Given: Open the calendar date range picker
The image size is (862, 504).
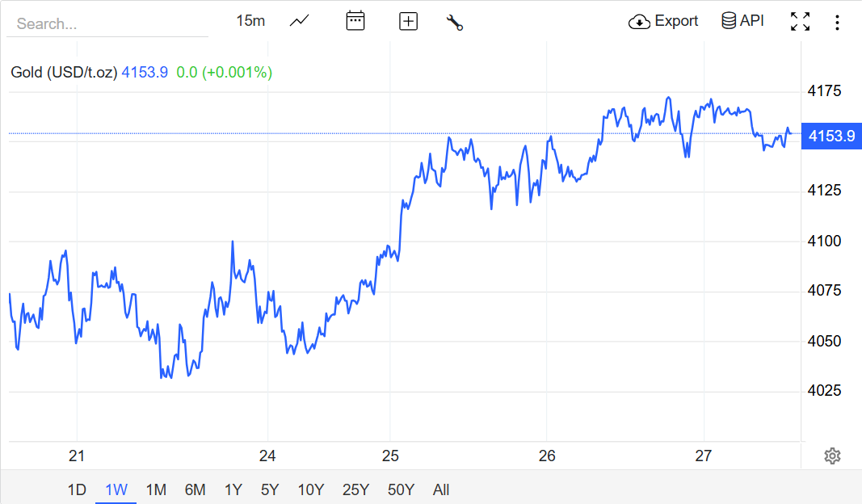Looking at the screenshot, I should (355, 21).
